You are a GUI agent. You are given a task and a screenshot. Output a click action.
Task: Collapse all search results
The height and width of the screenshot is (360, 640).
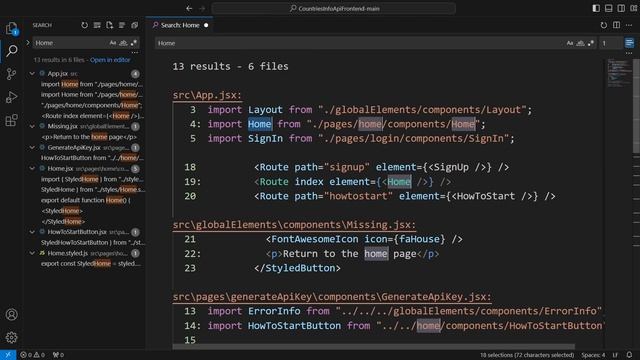pyautogui.click(x=134, y=25)
